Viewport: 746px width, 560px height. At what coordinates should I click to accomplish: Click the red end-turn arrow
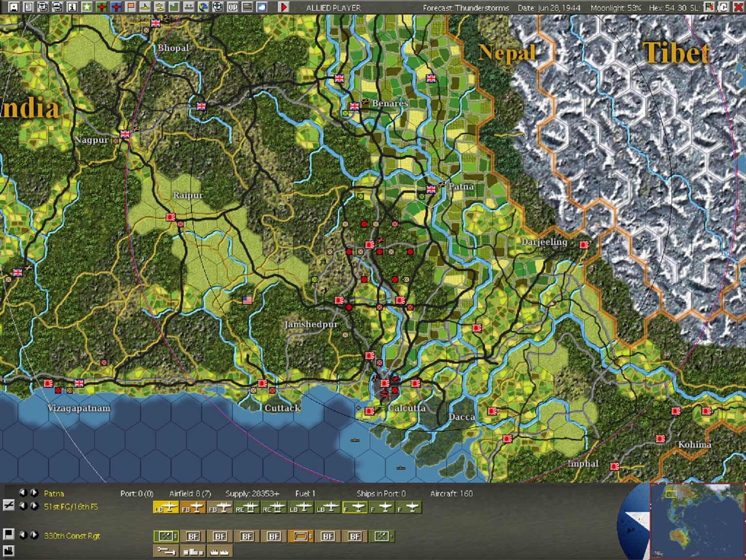point(284,7)
